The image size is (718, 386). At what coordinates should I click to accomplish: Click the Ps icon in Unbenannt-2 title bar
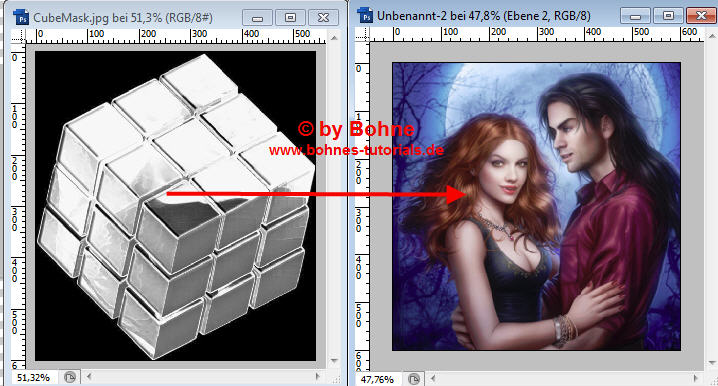365,16
